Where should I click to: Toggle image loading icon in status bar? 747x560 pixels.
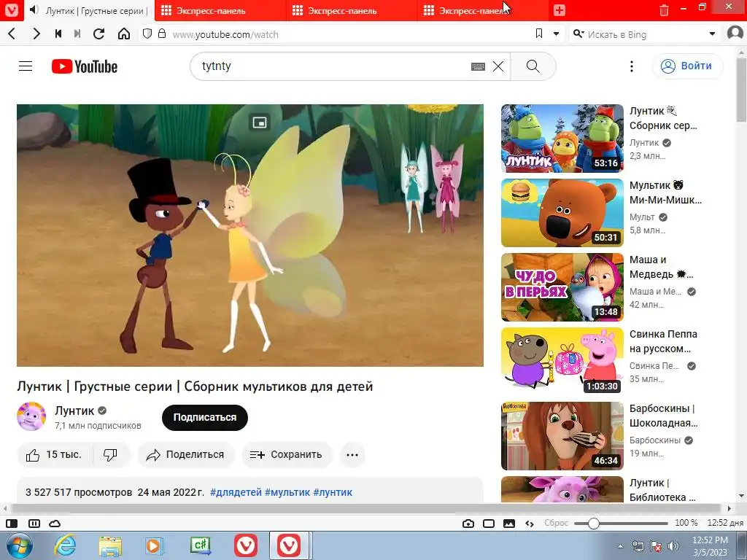(x=509, y=524)
